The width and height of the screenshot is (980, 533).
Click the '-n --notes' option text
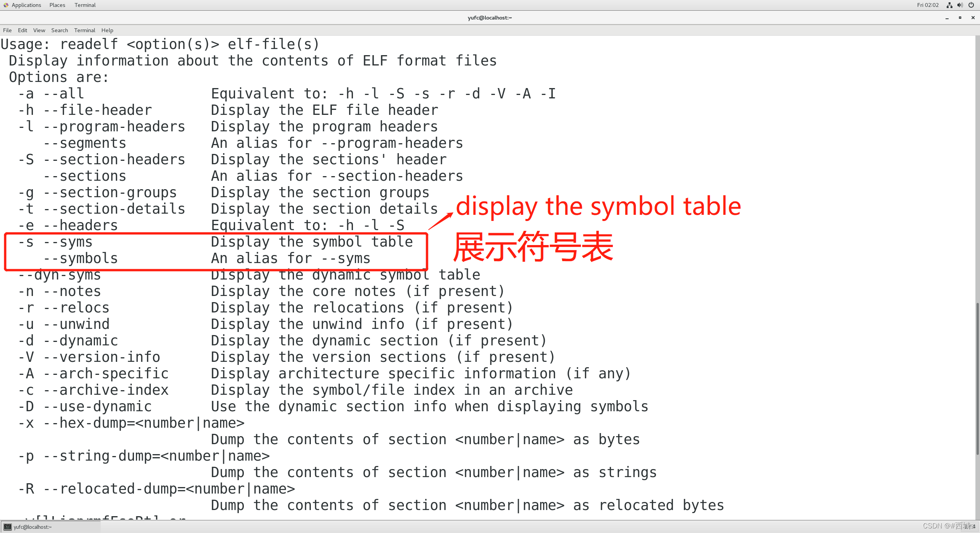pos(59,291)
